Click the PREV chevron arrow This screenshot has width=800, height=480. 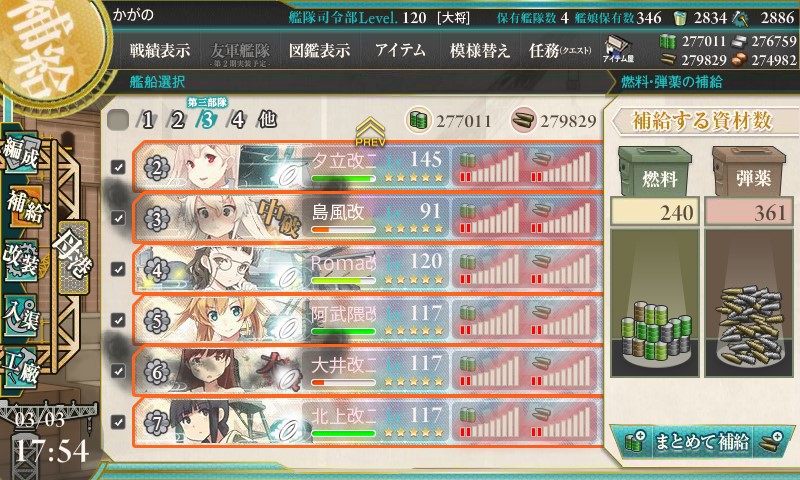pyautogui.click(x=370, y=132)
